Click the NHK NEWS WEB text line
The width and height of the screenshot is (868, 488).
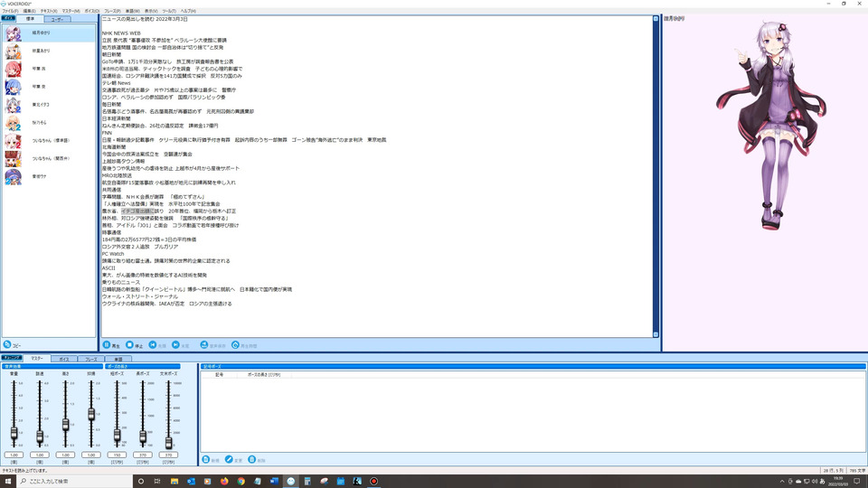point(121,33)
